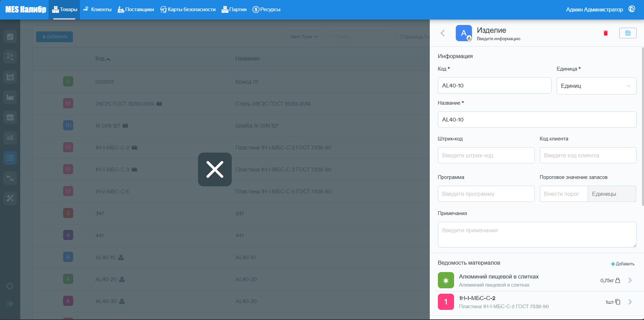Open the checklist icon in left sidebar
Screen dimensions: 644x320
click(x=10, y=36)
